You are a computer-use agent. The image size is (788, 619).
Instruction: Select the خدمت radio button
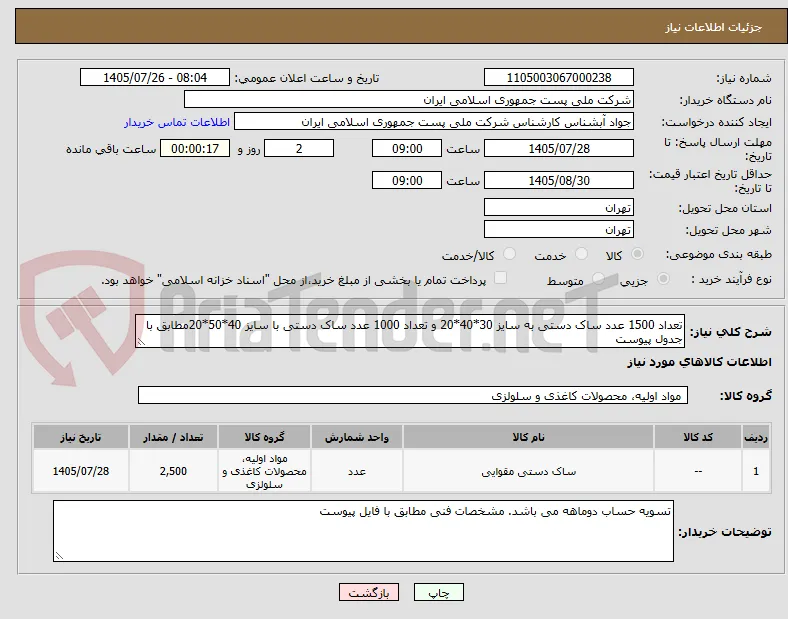coord(581,254)
